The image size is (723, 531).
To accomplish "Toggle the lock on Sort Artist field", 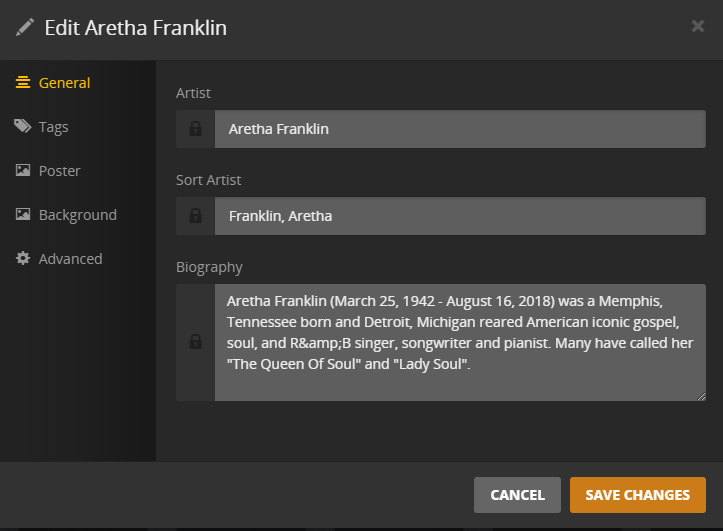I will (x=195, y=216).
